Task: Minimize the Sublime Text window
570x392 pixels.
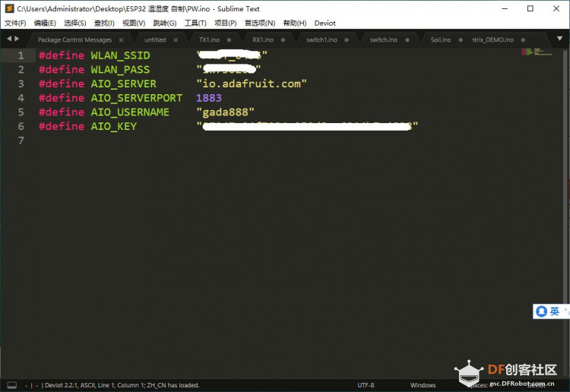Action: pyautogui.click(x=505, y=8)
